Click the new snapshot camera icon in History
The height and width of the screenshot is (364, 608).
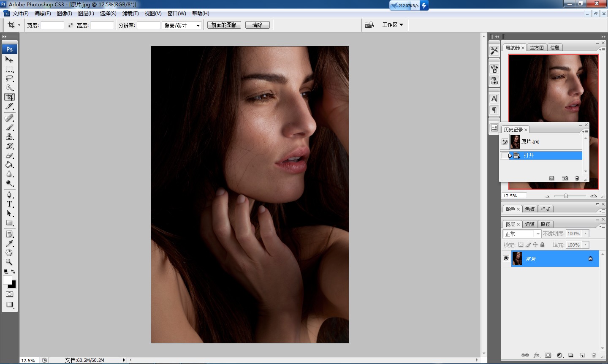tap(565, 179)
